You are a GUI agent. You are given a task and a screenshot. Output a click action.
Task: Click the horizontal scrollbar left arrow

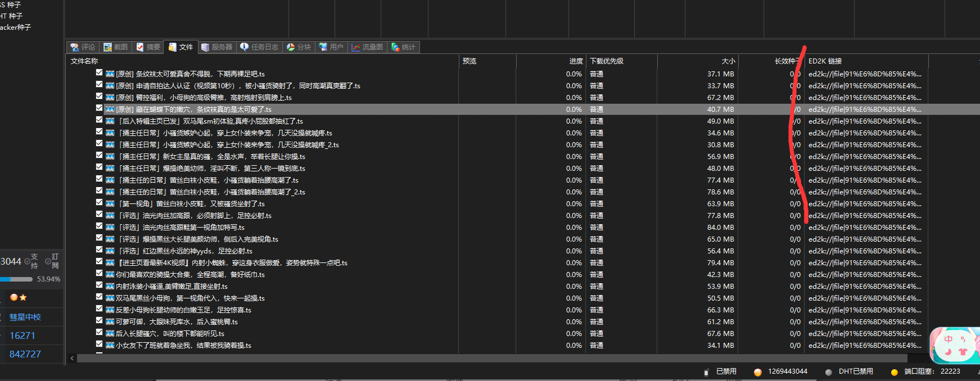72,358
